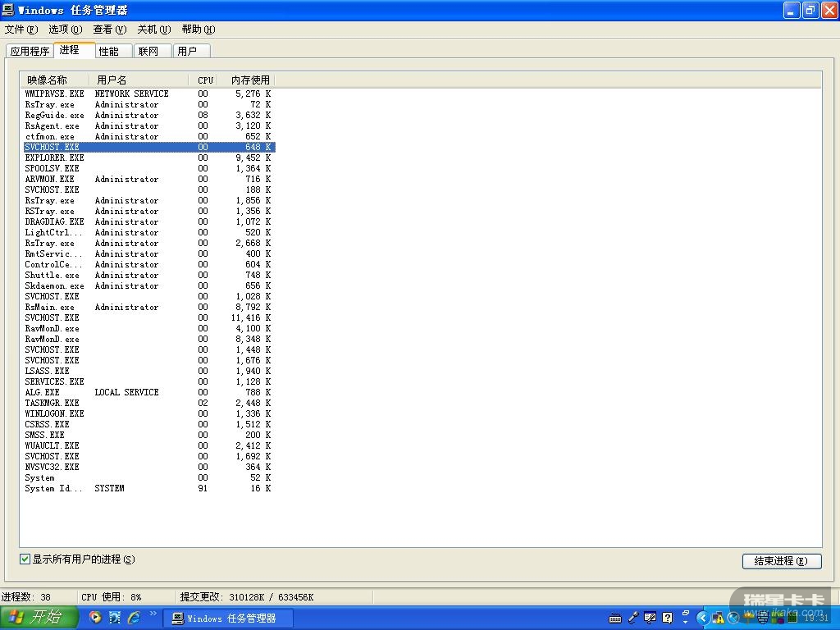Viewport: 840px width, 630px height.
Task: Open the 选项 (Options) menu
Action: tap(66, 30)
